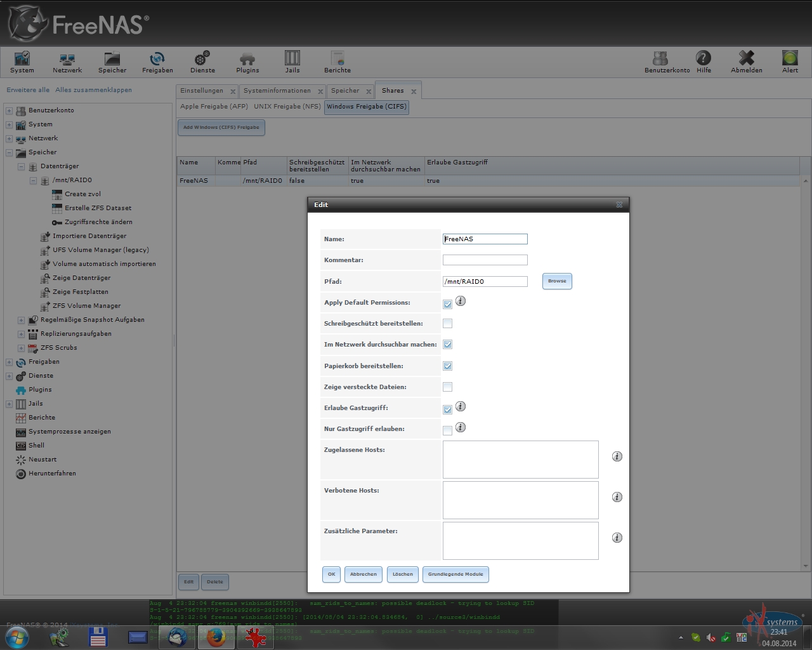Viewport: 812px width, 650px height.
Task: Select the Apple Freigabe (AFP) subtab
Action: pyautogui.click(x=214, y=107)
